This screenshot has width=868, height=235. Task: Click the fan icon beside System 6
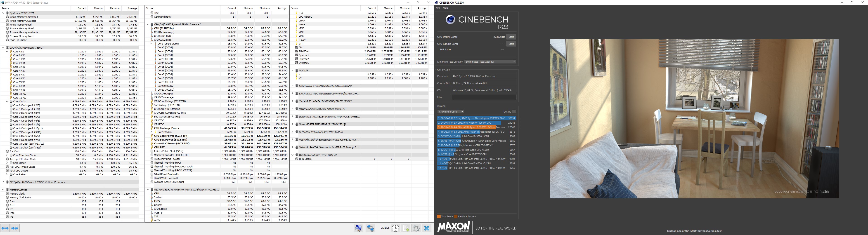coord(296,63)
